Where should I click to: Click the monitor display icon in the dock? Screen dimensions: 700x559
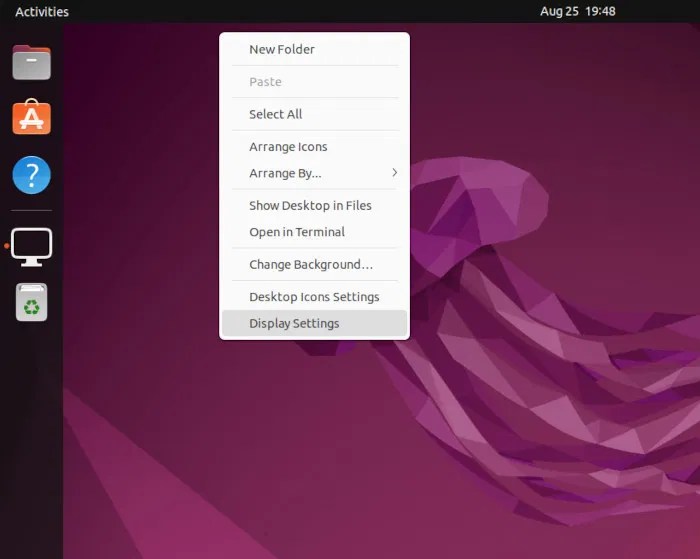click(x=31, y=247)
